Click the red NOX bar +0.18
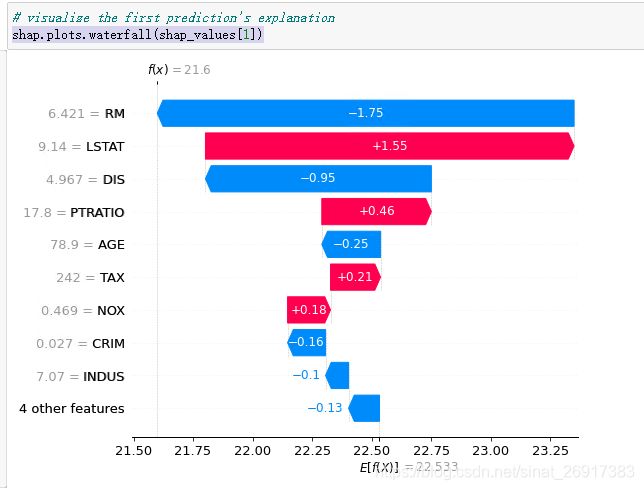The width and height of the screenshot is (644, 490). (x=309, y=310)
